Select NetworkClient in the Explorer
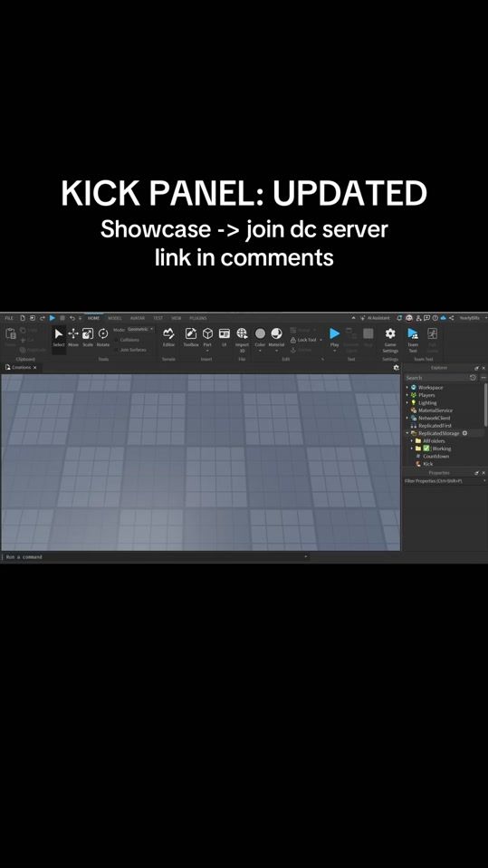 [x=434, y=418]
